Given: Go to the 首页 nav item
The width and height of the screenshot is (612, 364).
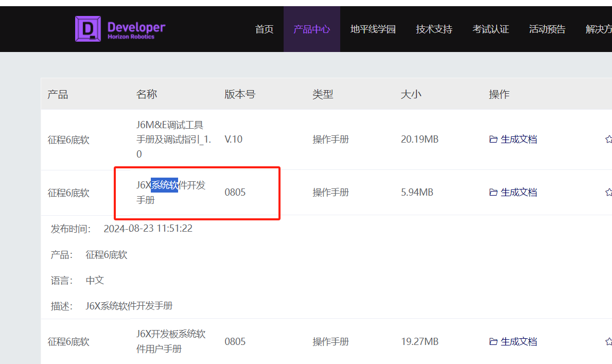Looking at the screenshot, I should pos(264,29).
